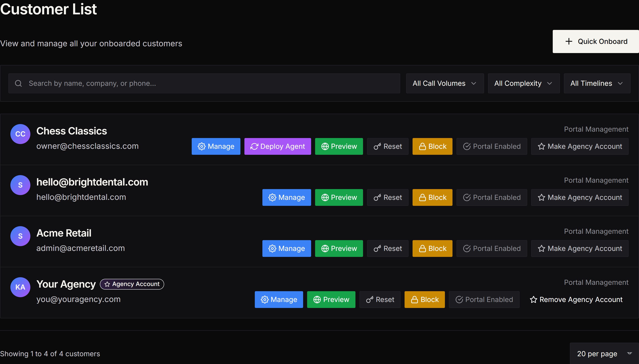The width and height of the screenshot is (639, 364).
Task: Select admin@acmeretail.com email text
Action: [81, 248]
